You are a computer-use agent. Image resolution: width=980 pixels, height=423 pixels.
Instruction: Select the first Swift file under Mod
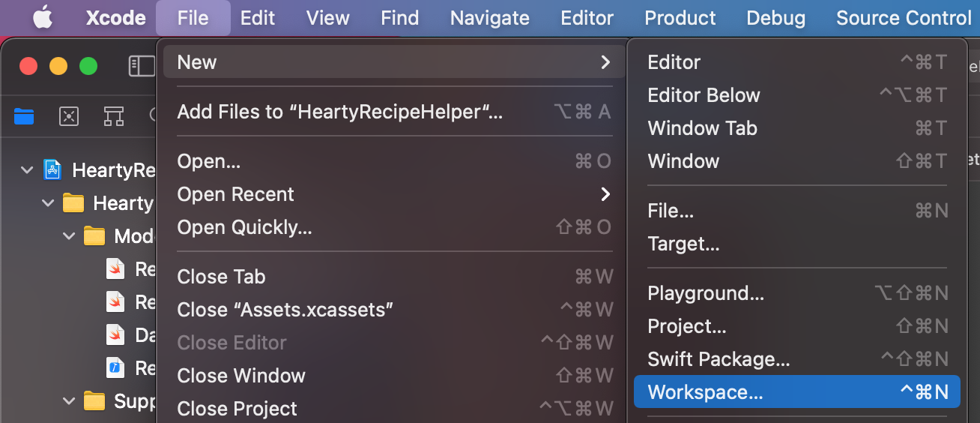(x=115, y=268)
